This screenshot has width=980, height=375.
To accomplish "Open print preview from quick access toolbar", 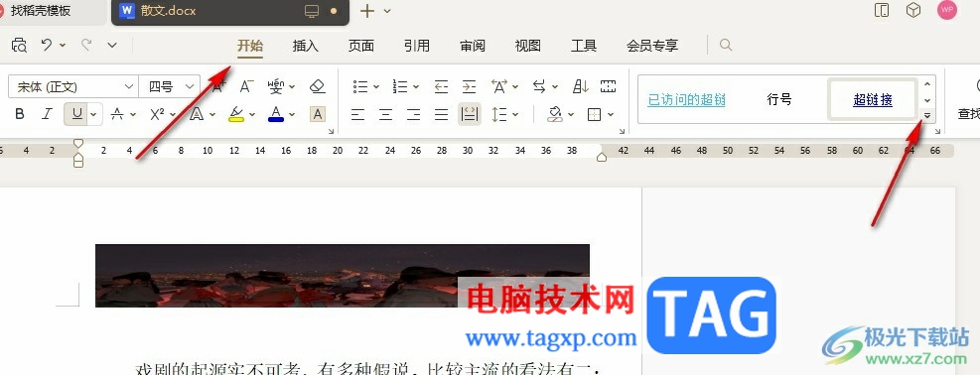I will (x=20, y=45).
